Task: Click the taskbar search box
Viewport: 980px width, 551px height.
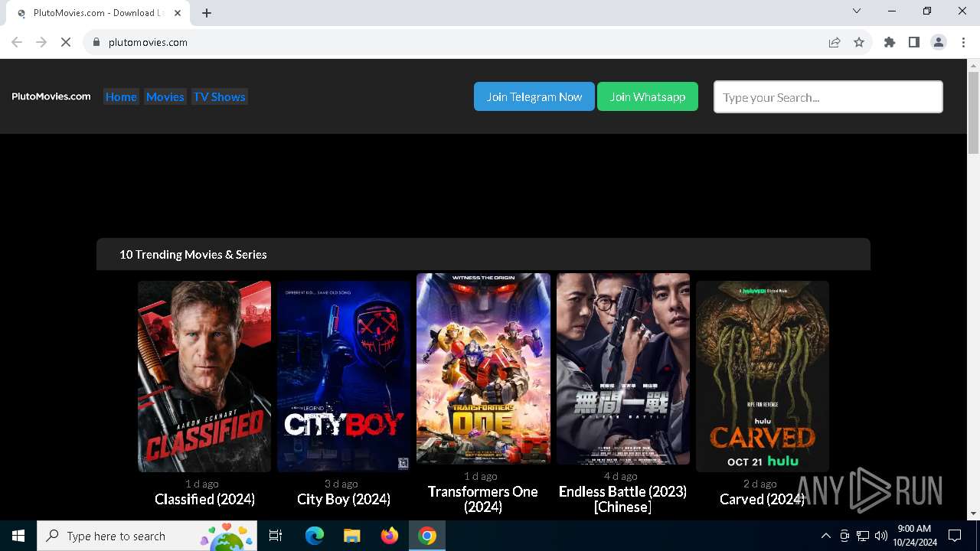Action: 147,536
